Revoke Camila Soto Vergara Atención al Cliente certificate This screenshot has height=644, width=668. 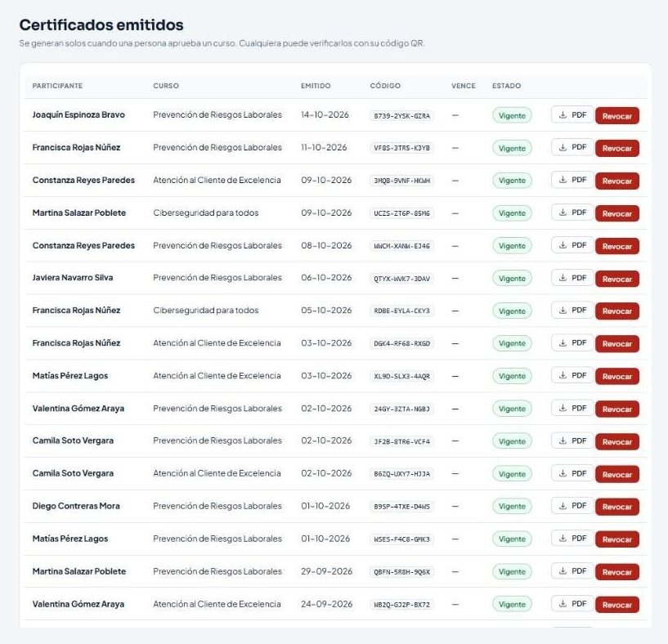(x=616, y=475)
